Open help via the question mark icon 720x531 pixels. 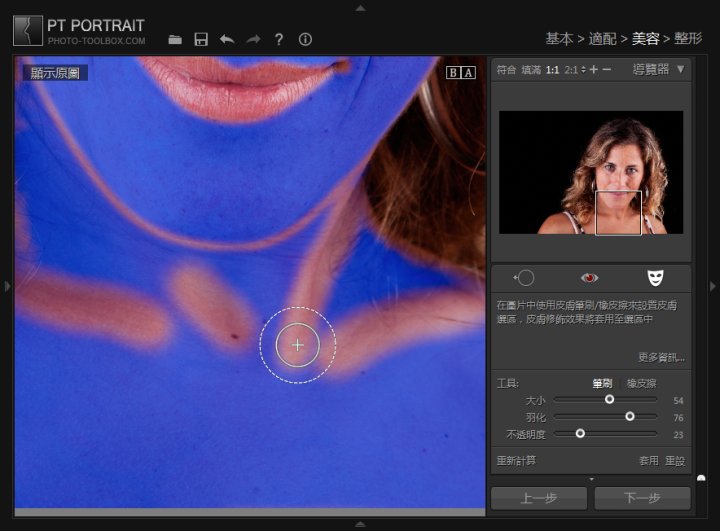pyautogui.click(x=279, y=40)
